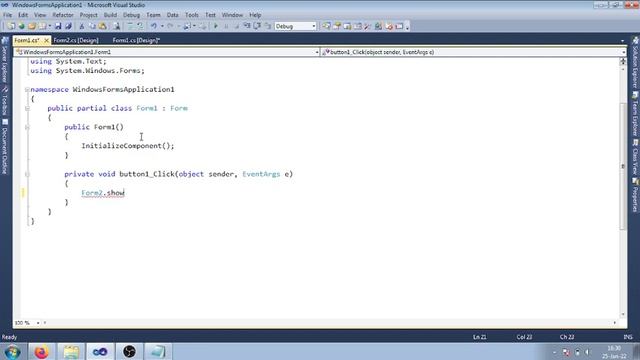Viewport: 640px width, 360px height.
Task: Open the Debug menu
Action: click(x=131, y=15)
